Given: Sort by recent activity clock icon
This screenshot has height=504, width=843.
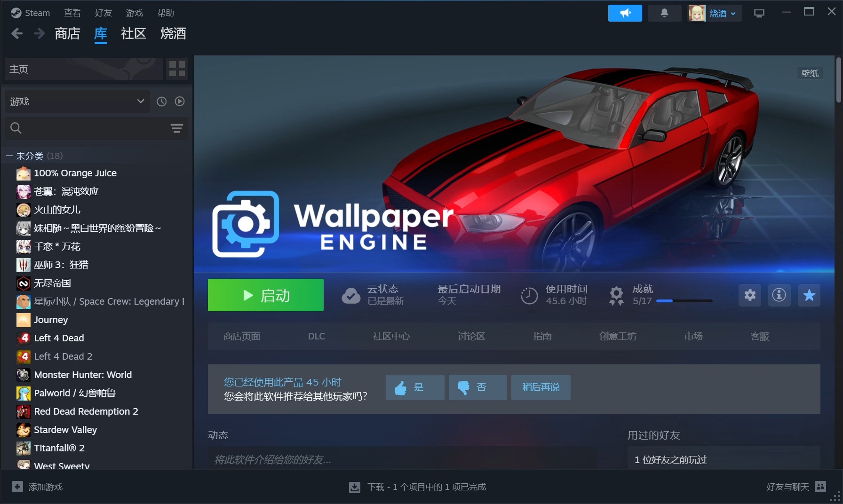Looking at the screenshot, I should click(x=161, y=102).
